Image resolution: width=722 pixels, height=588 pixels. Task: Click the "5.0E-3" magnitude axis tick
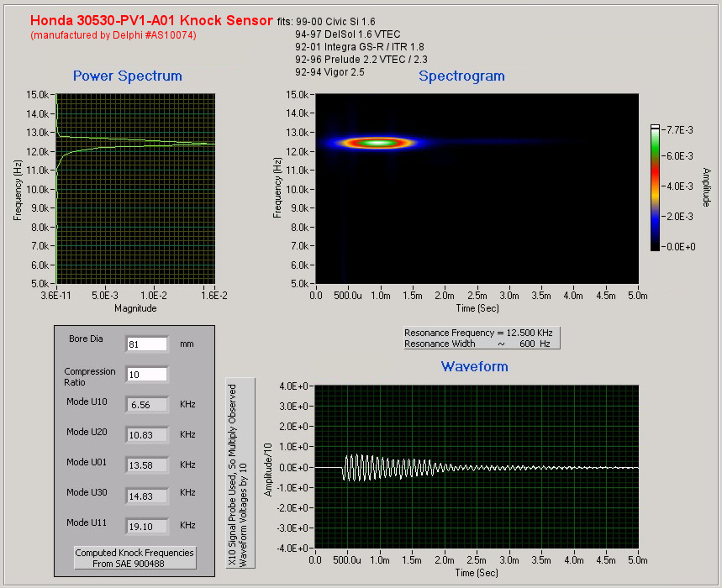(105, 296)
